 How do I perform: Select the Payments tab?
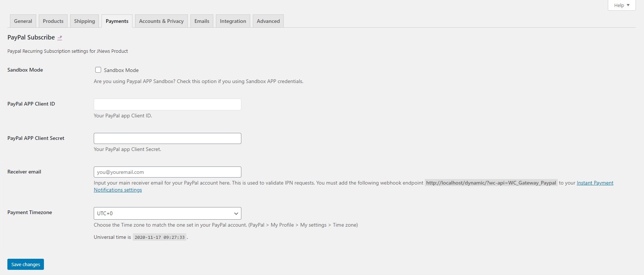(x=117, y=21)
